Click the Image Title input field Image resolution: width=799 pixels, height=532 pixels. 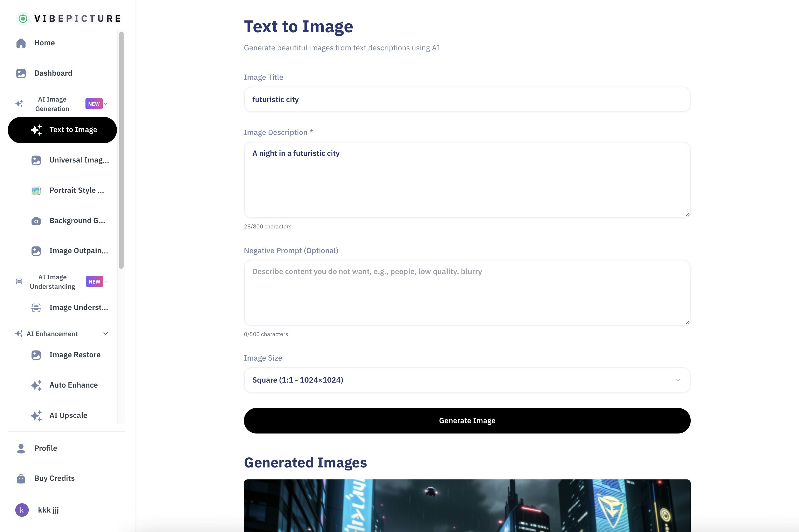[467, 99]
